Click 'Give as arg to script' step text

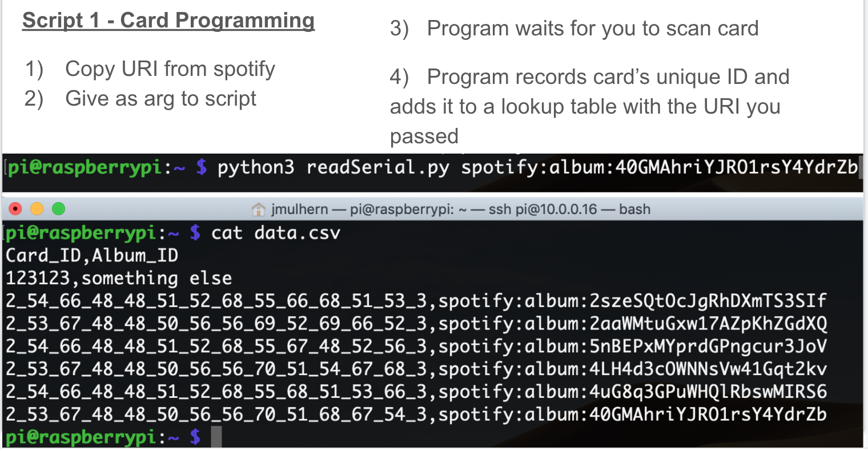tap(161, 99)
